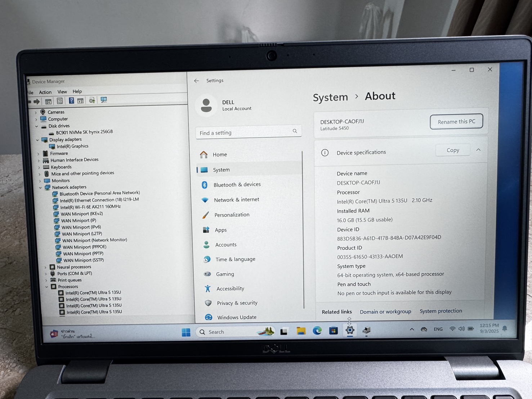Click ENG language indicator in tray
The width and height of the screenshot is (532, 399).
(438, 329)
